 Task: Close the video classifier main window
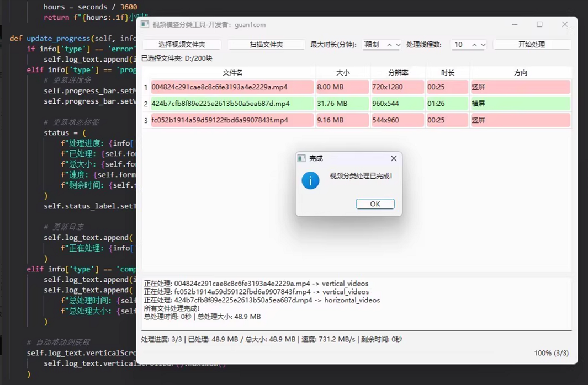(565, 24)
